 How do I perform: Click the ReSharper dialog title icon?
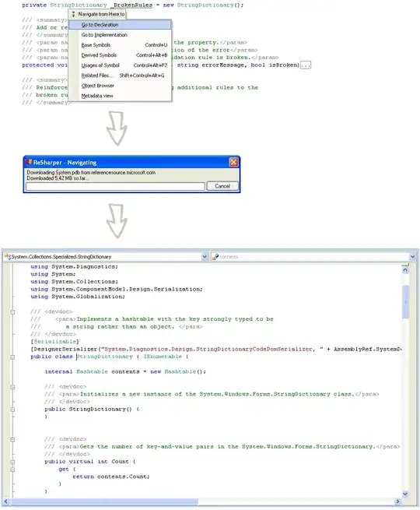tap(30, 162)
